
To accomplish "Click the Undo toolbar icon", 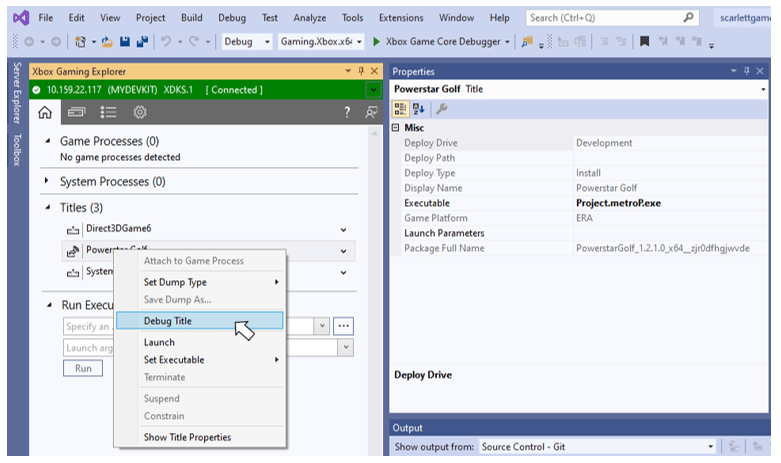I will (x=166, y=42).
